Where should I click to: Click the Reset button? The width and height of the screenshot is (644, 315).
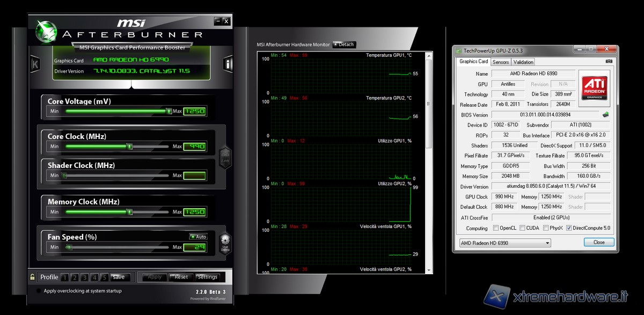tap(181, 277)
